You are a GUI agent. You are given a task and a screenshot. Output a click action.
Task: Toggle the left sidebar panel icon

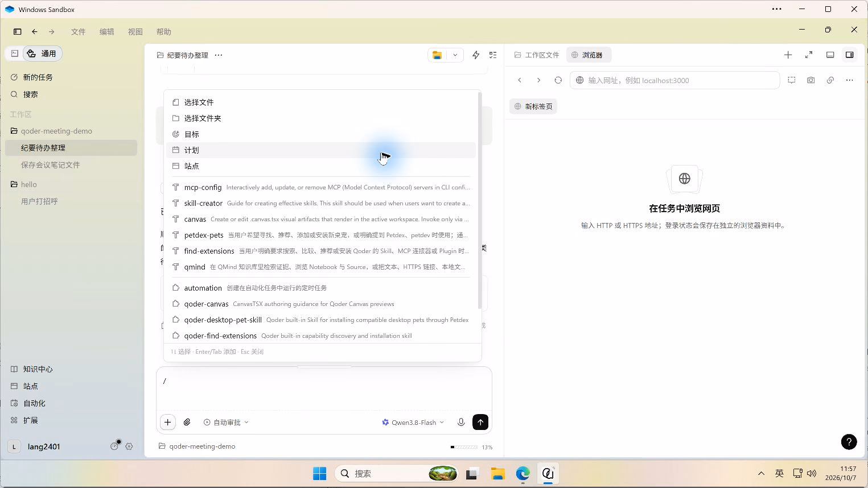17,32
